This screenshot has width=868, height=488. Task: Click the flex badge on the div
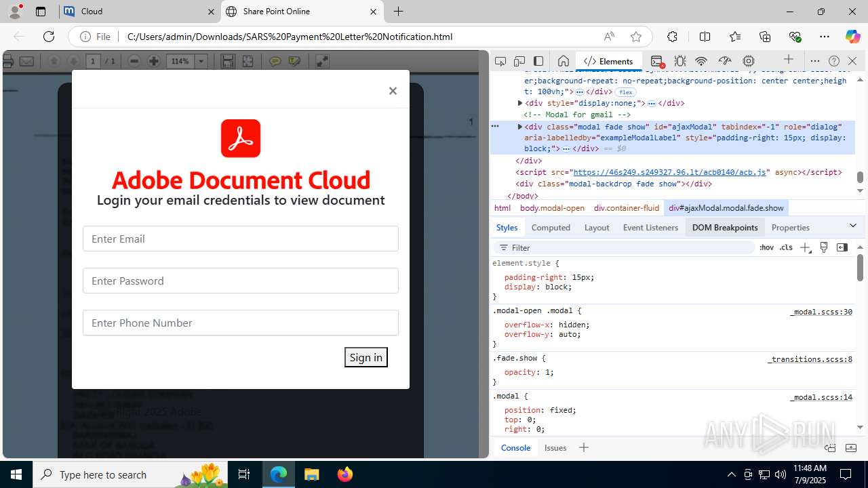click(x=625, y=92)
